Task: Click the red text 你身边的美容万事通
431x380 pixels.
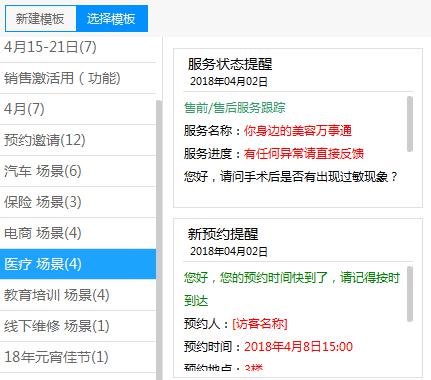Action: click(298, 131)
